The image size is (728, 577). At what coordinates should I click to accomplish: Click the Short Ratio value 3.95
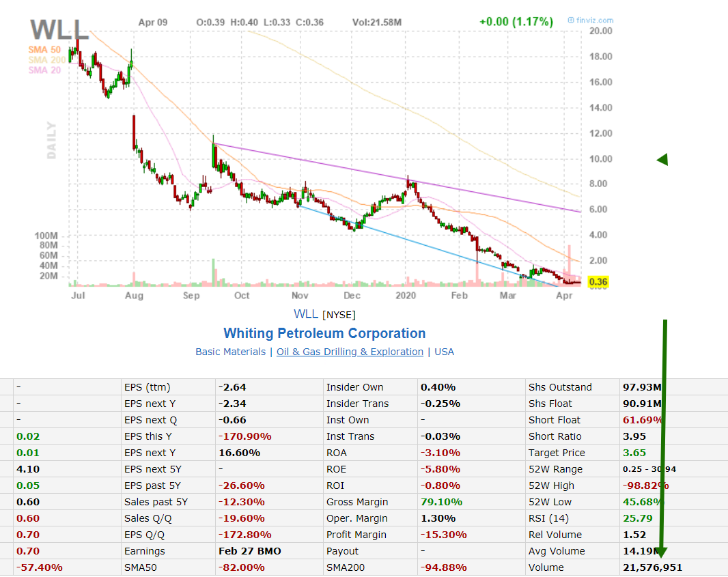(634, 436)
